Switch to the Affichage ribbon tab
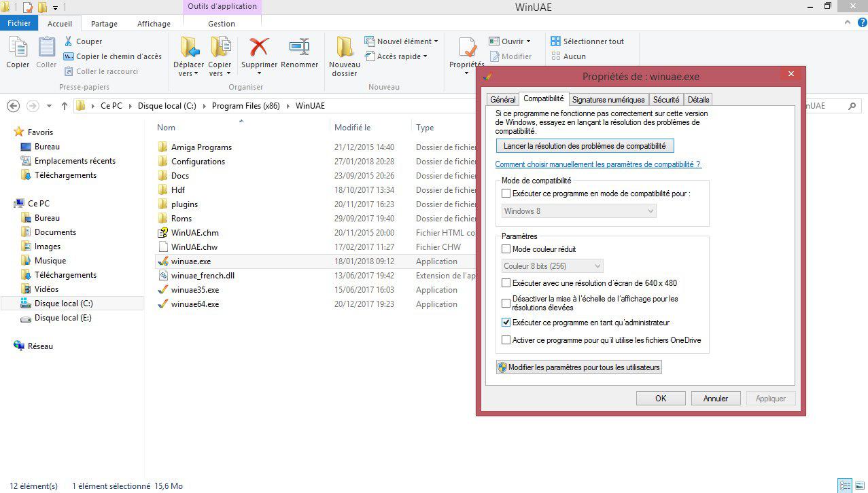Screen dimensions: 868x493 click(154, 24)
